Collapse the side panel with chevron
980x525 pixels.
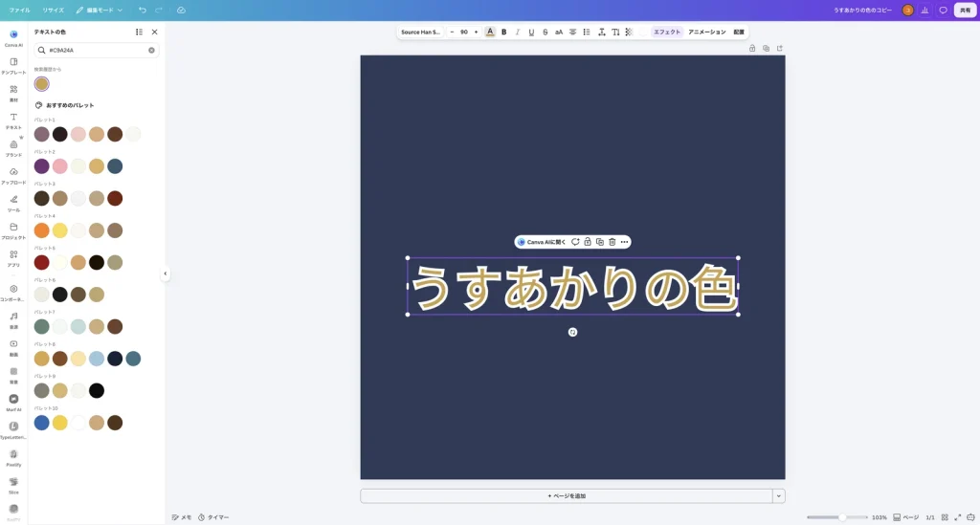[x=165, y=273]
